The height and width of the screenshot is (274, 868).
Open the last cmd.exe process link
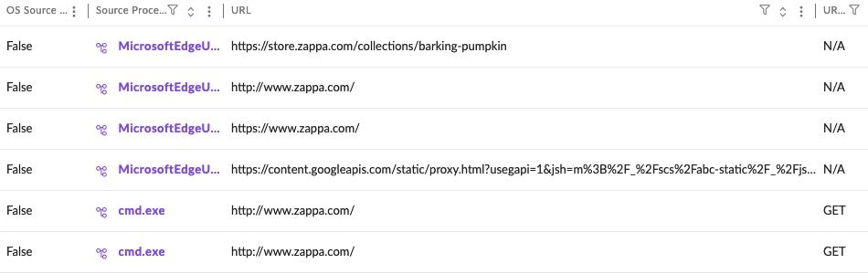tap(141, 252)
